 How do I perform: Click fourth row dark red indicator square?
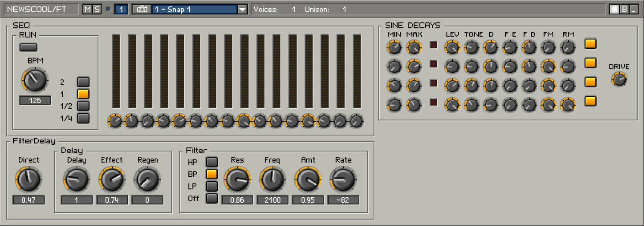(434, 102)
